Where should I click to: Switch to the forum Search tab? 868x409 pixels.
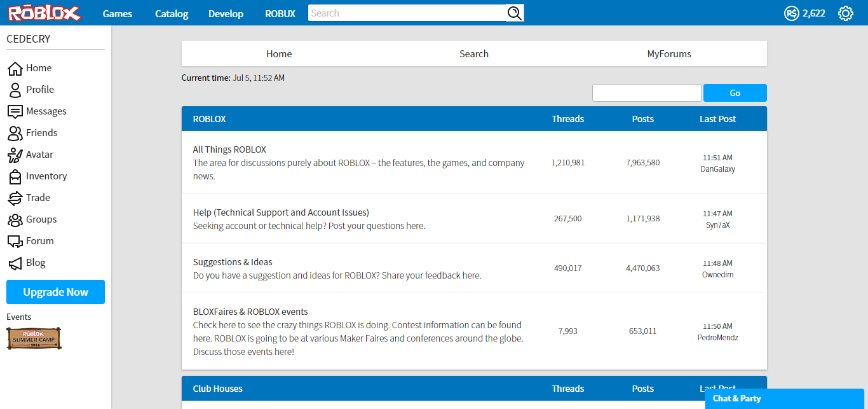coord(474,53)
